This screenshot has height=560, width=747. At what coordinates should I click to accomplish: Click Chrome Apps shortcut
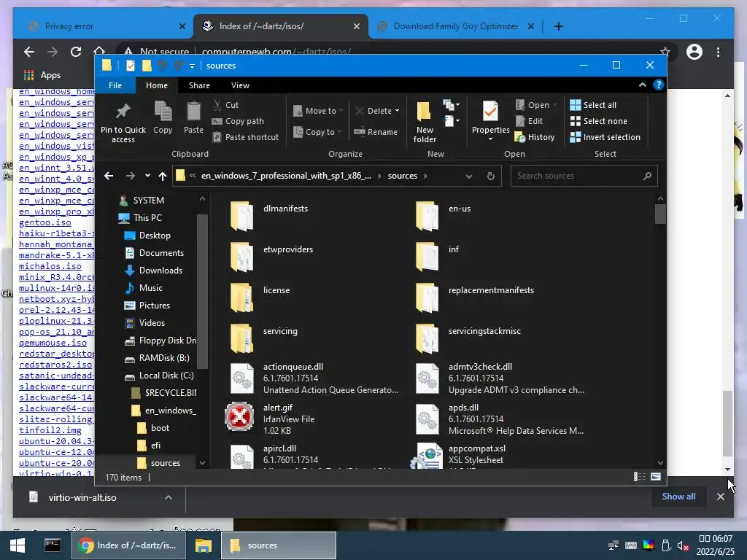(x=42, y=75)
